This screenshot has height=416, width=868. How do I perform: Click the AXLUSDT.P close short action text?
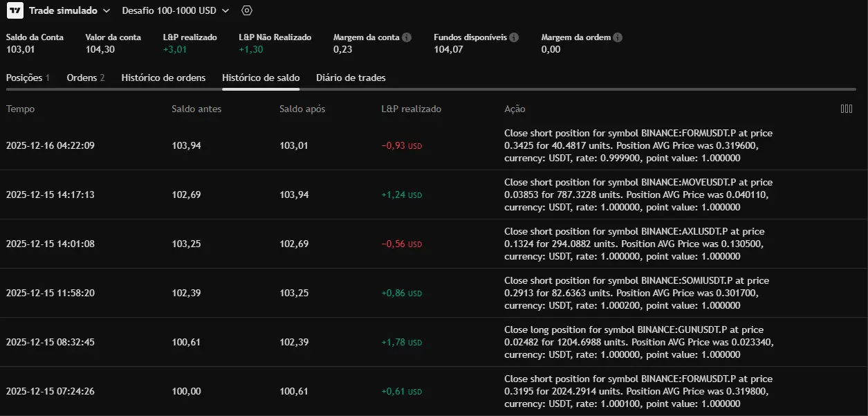(x=634, y=244)
